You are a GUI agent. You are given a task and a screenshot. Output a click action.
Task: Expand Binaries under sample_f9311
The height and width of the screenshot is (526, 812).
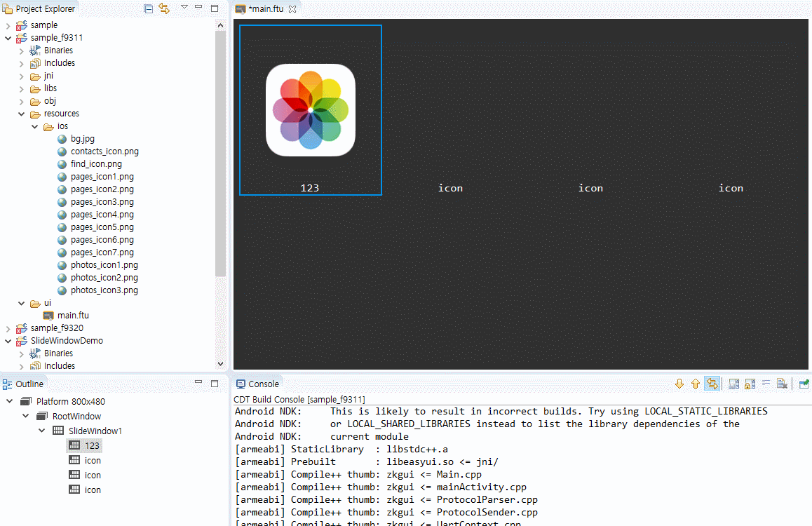21,50
